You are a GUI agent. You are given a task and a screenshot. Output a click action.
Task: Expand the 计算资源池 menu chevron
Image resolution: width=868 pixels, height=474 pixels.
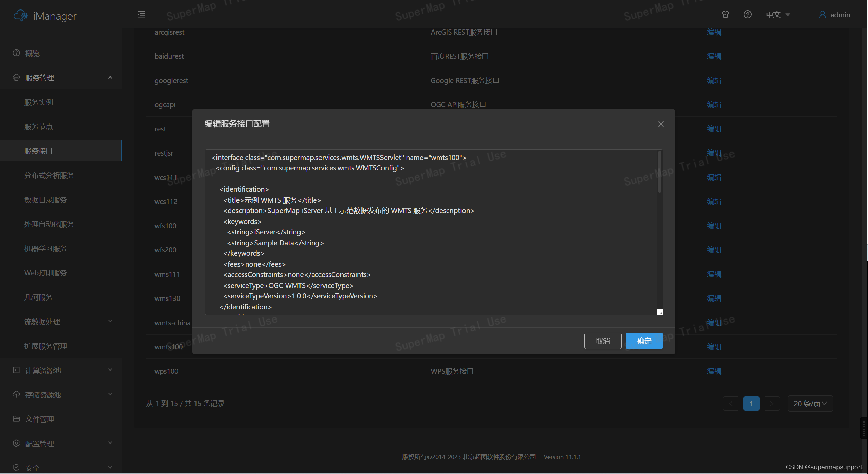click(x=110, y=370)
